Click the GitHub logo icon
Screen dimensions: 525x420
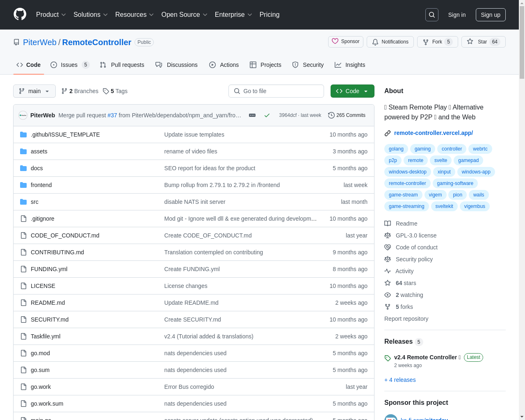[20, 14]
